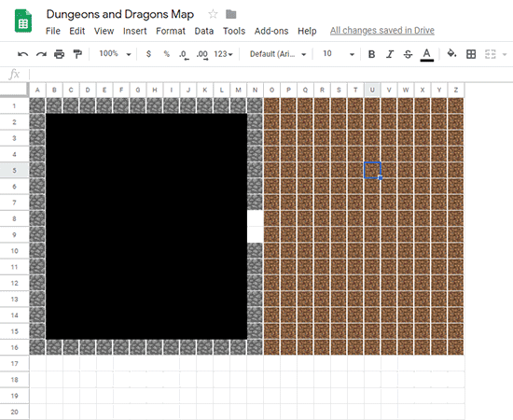
Task: Click the Merge cells icon
Action: click(x=490, y=54)
